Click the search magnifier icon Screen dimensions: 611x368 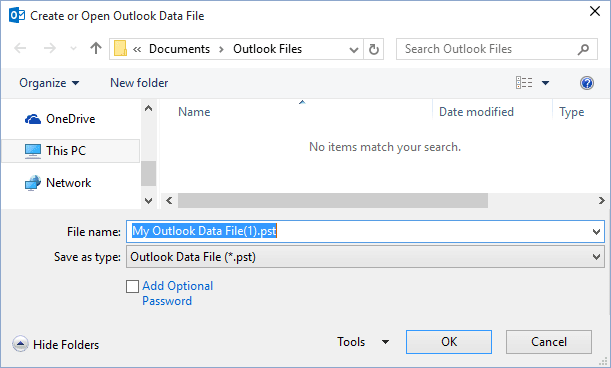point(583,49)
